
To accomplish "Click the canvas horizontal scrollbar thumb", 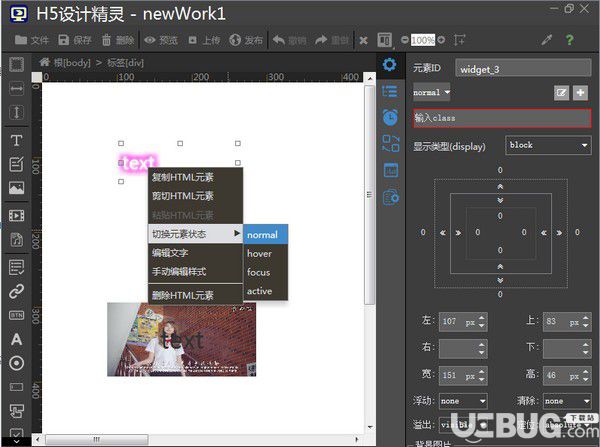I will 97,439.
